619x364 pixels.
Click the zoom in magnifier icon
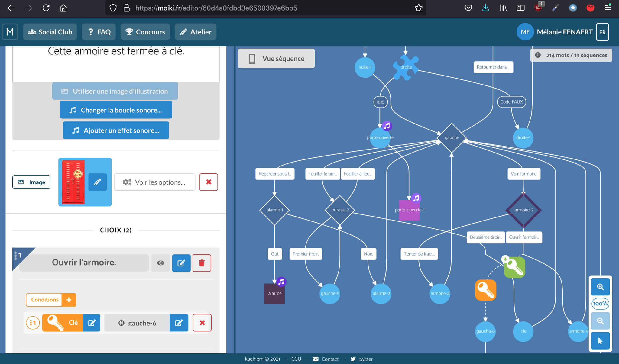600,287
